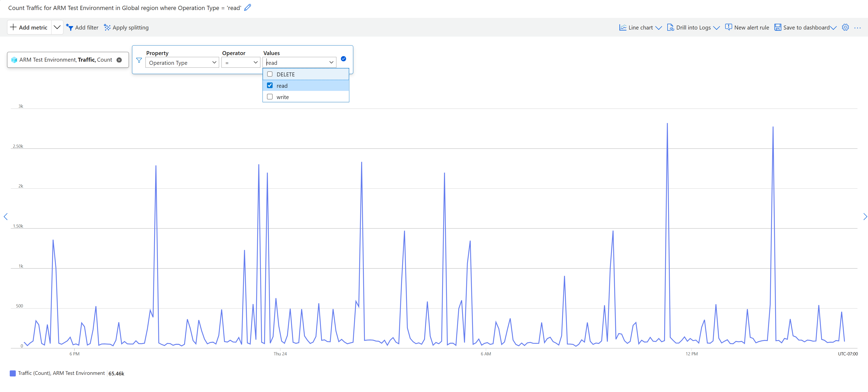
Task: Expand the Add metric dropdown arrow
Action: tap(57, 27)
